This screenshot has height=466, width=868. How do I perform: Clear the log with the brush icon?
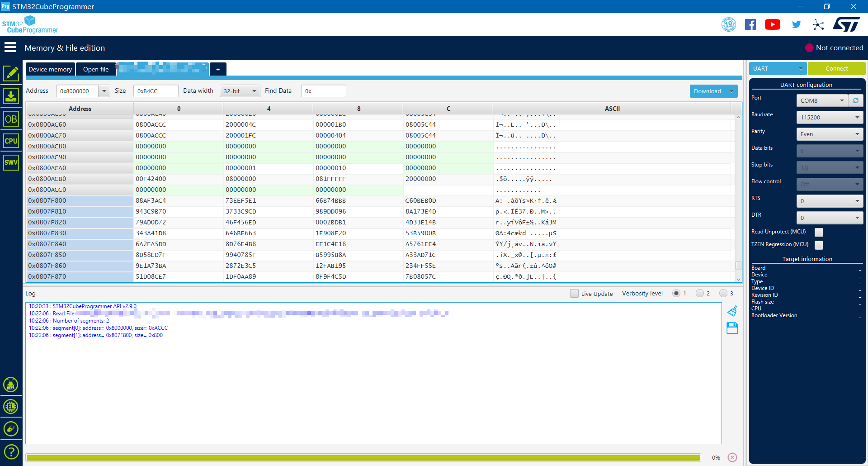pyautogui.click(x=732, y=311)
